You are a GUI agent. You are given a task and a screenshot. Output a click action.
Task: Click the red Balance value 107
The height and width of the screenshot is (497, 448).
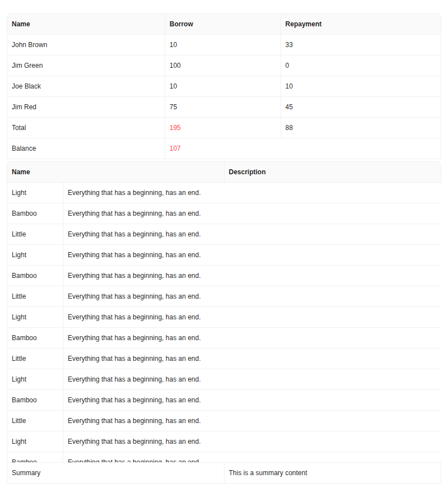175,148
